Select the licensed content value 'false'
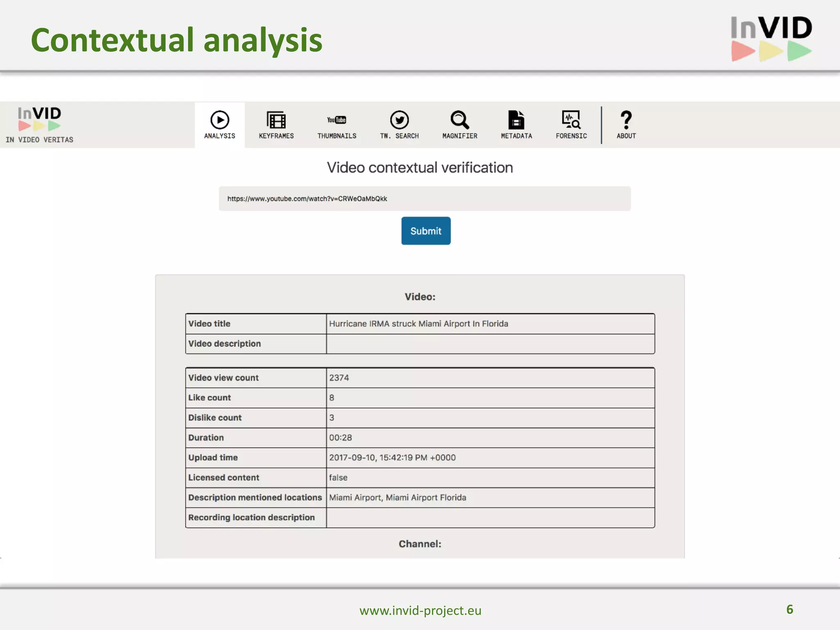 coord(338,477)
